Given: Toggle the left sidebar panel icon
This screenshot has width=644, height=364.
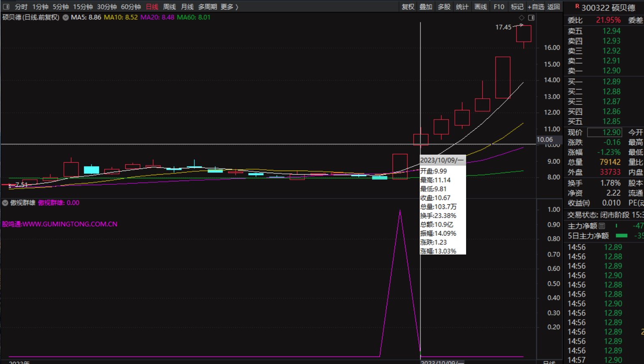Looking at the screenshot, I should point(6,7).
